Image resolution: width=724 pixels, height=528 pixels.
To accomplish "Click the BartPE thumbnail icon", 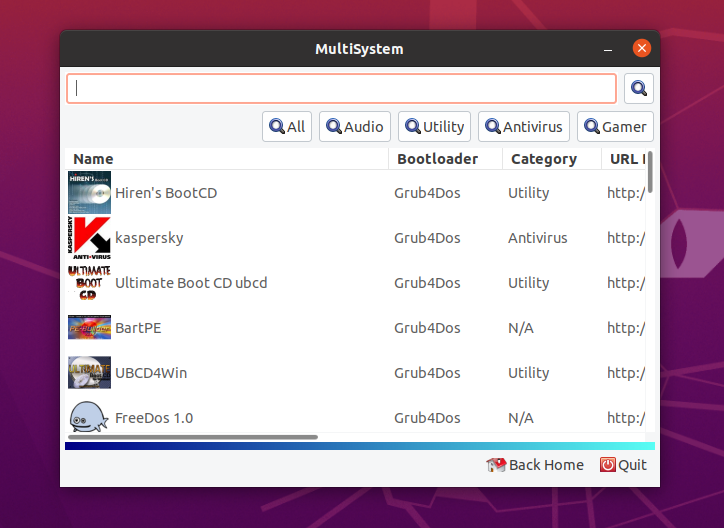I will (89, 328).
